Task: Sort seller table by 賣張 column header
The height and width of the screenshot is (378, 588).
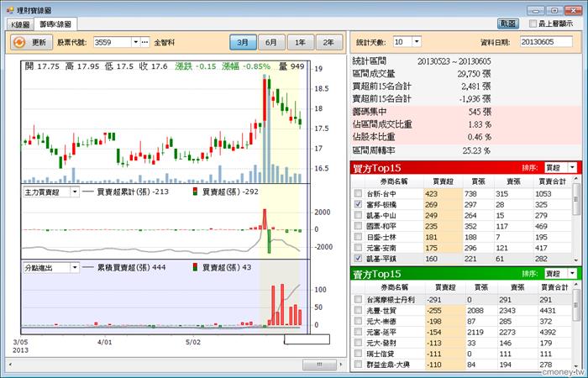Action: pos(516,287)
